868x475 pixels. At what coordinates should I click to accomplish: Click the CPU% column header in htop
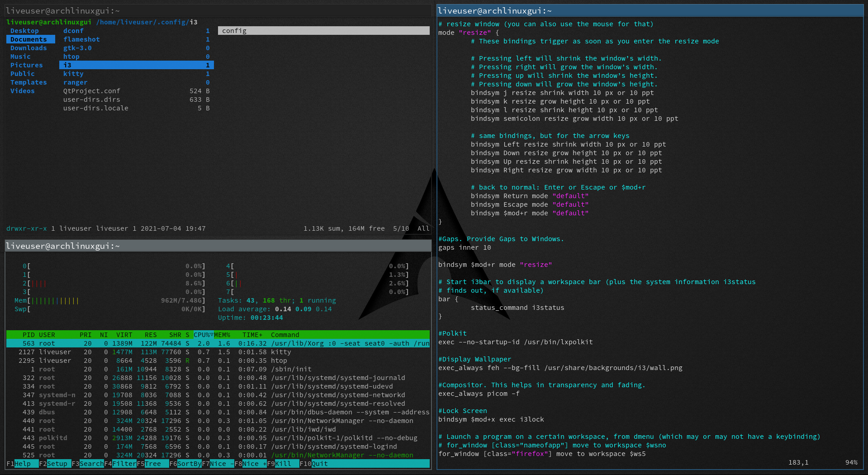click(204, 335)
